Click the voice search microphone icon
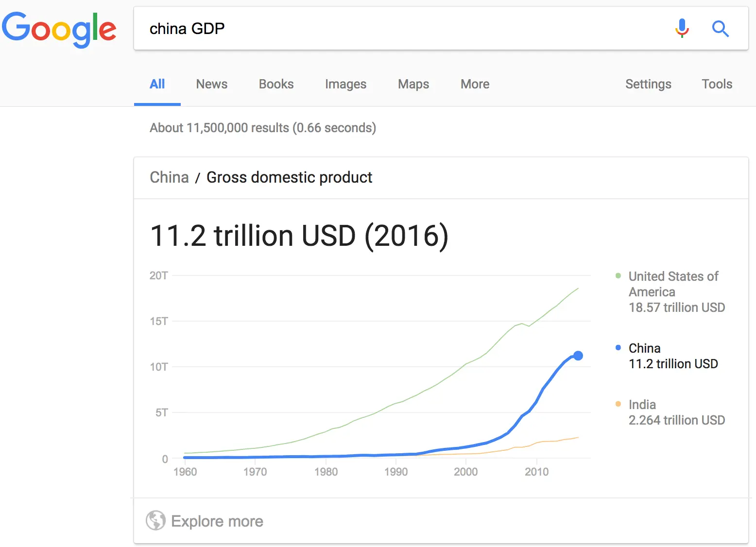 point(682,28)
